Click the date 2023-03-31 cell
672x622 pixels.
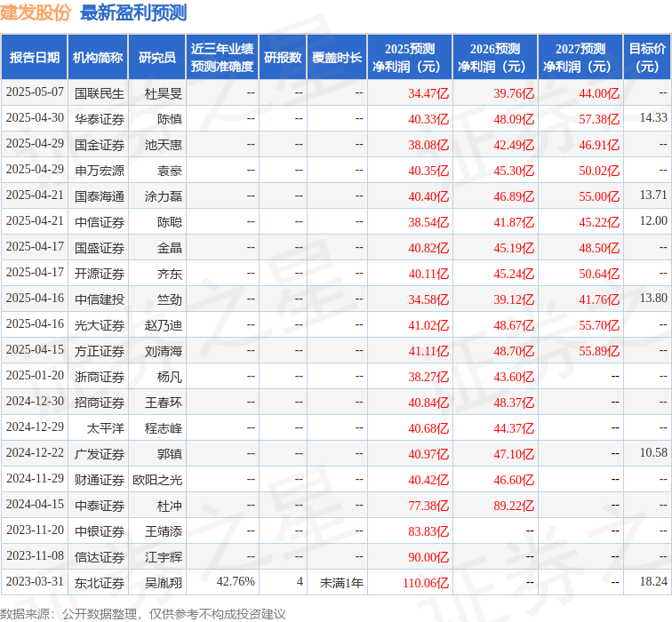[x=35, y=581]
